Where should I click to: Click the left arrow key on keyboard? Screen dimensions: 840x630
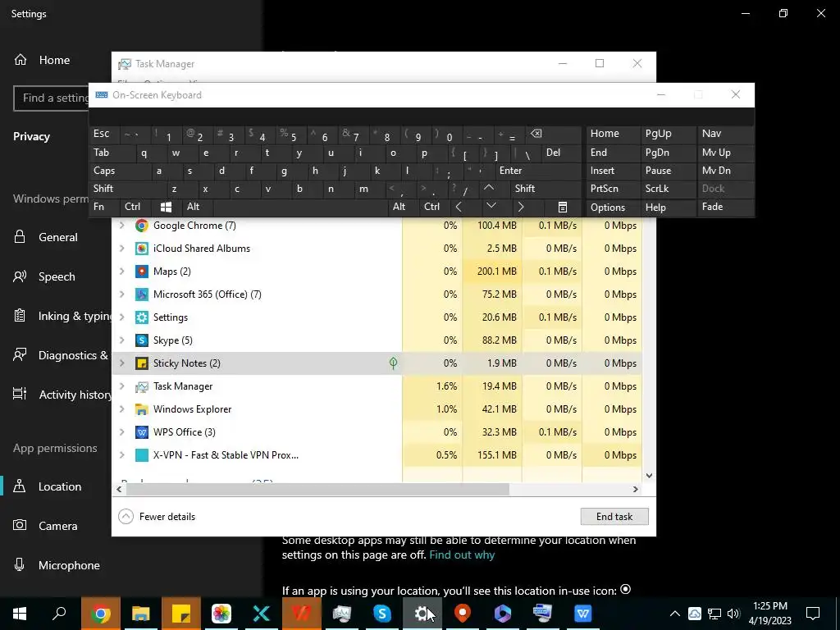click(459, 207)
